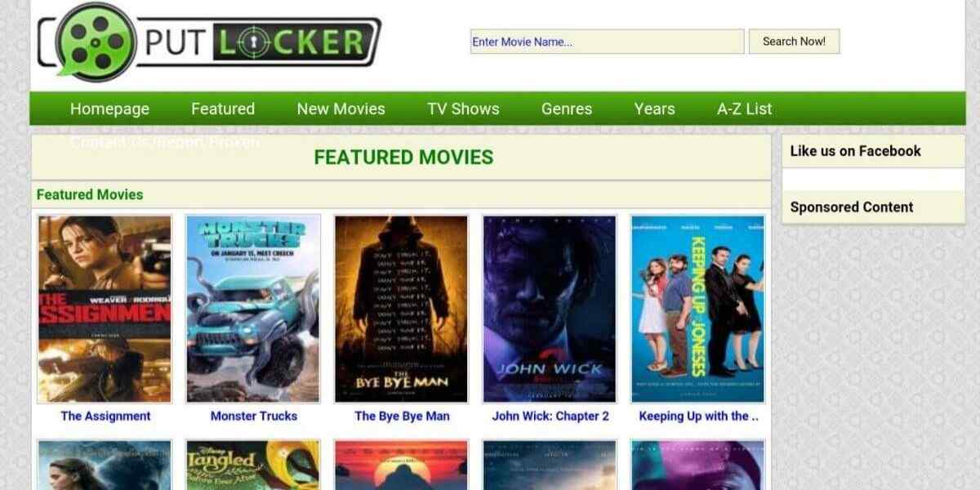Open the Years menu
Image resolution: width=980 pixels, height=490 pixels.
click(654, 109)
